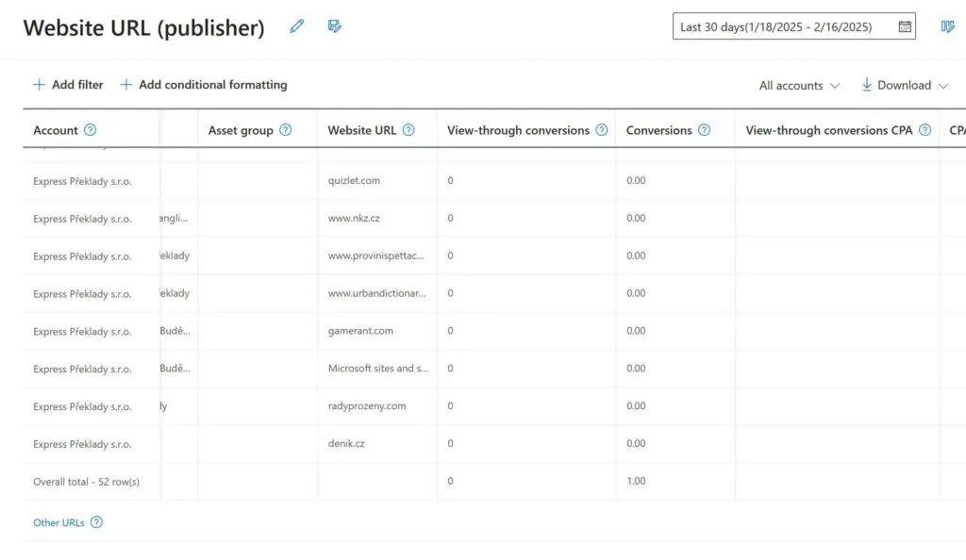Viewport: 966px width, 560px height.
Task: Open the calendar icon in date range
Action: (905, 26)
